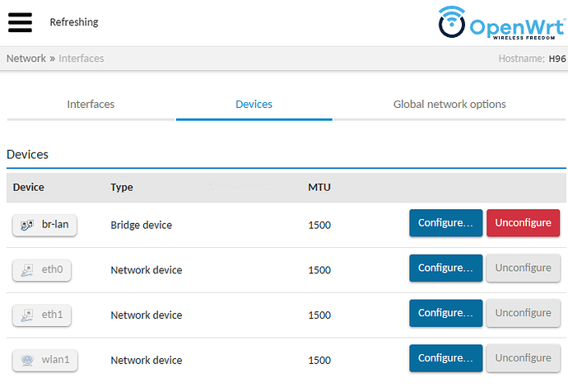
Task: Configure the wlan1 device
Action: tap(446, 358)
